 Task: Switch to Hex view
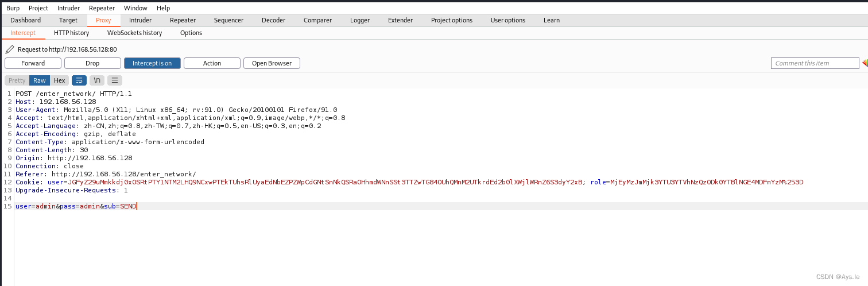click(60, 80)
